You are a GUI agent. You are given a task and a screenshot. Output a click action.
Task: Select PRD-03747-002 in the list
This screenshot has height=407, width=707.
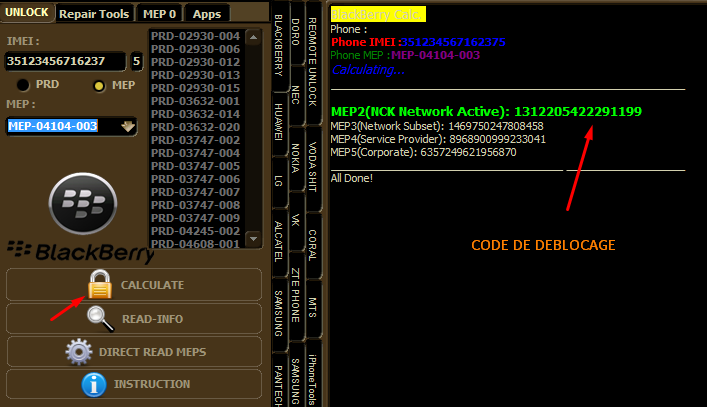pyautogui.click(x=195, y=140)
